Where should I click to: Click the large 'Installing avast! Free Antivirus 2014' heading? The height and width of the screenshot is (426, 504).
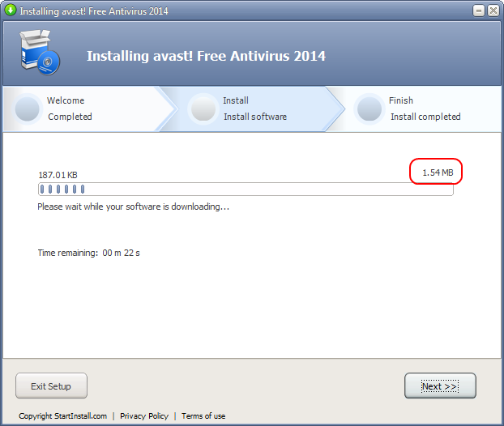[206, 56]
